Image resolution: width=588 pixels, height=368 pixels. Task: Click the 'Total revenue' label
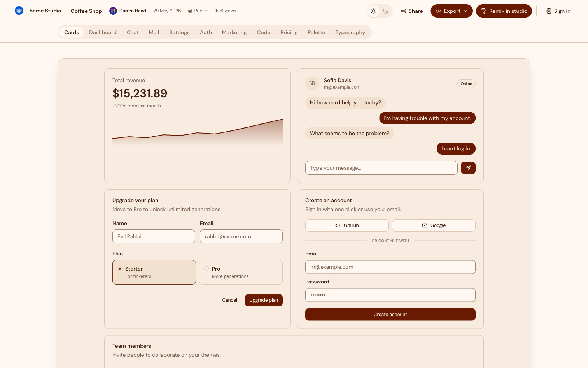coord(129,80)
